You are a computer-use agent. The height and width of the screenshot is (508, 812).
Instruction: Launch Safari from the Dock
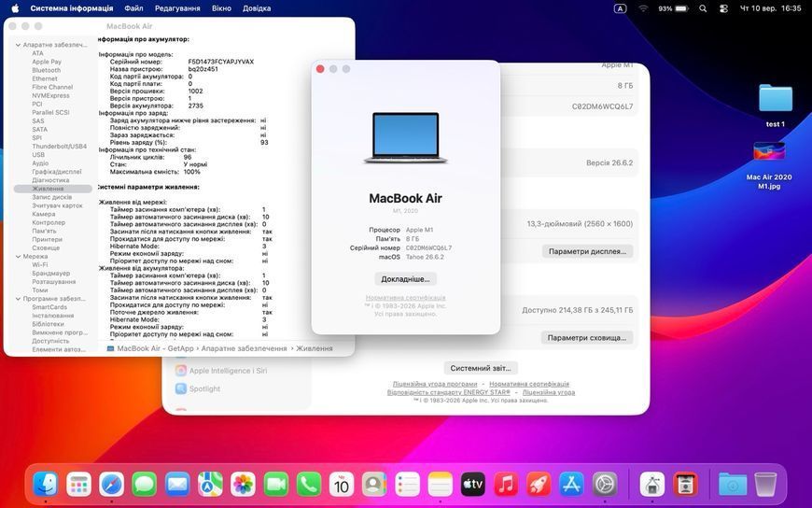pos(112,486)
